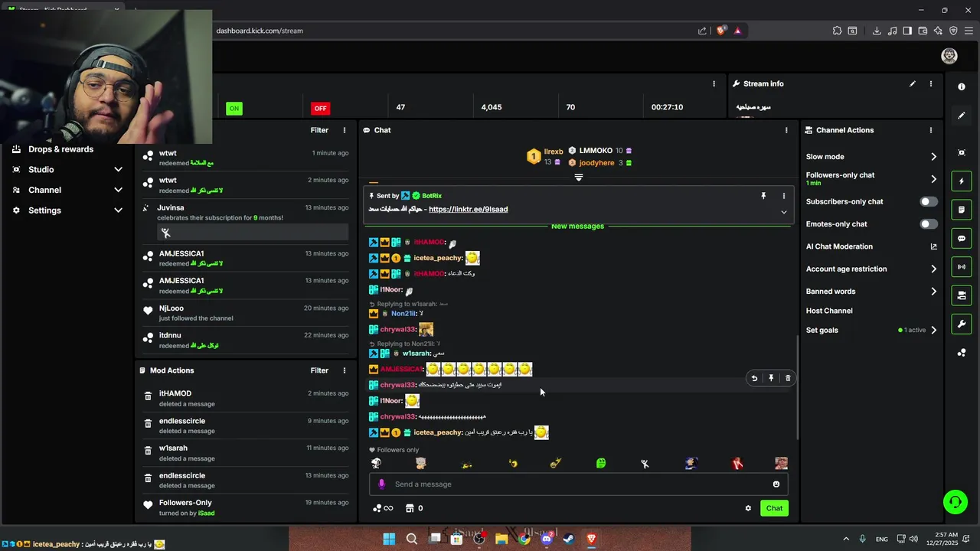Open the stats bar three-dot menu
Screen dimensions: 980x551
click(x=714, y=84)
